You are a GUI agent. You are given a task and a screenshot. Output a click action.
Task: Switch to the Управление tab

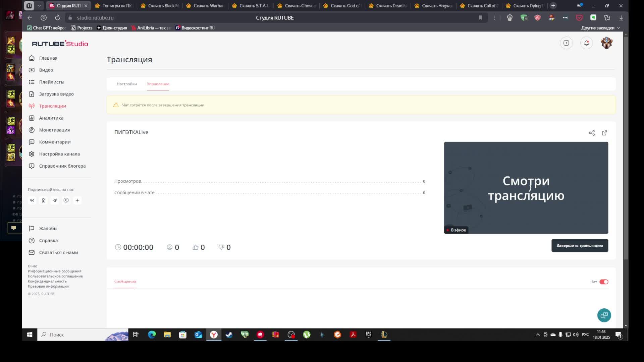(x=158, y=84)
